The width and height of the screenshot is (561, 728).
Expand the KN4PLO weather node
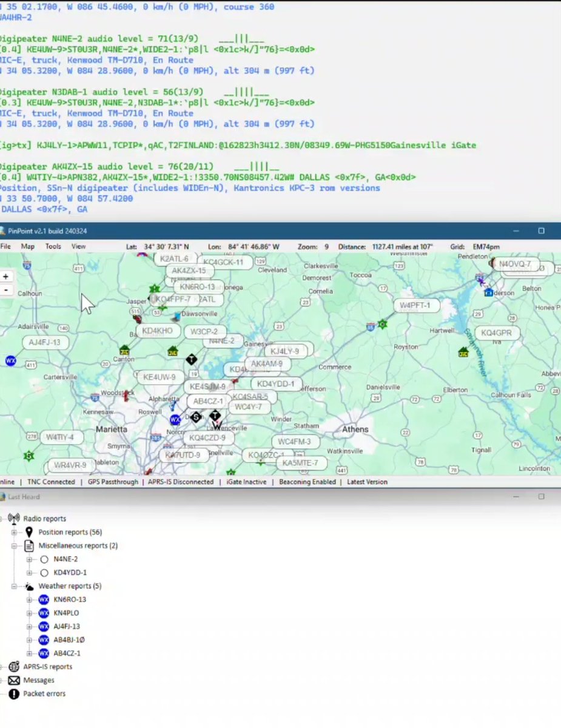(29, 613)
